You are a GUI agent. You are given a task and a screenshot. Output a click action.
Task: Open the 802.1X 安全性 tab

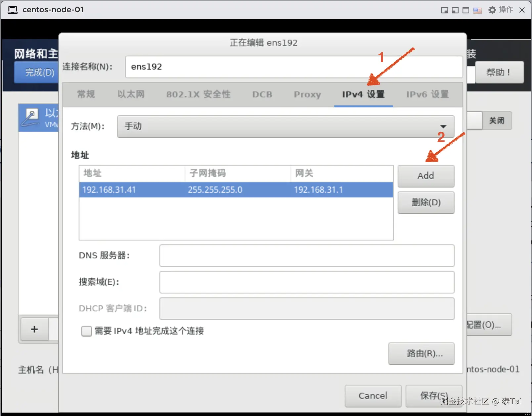pos(199,94)
